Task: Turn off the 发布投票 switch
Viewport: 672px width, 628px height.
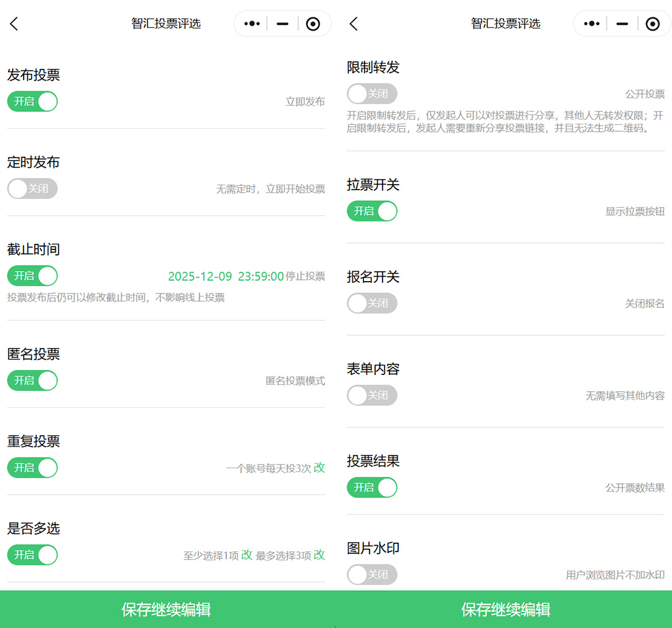Action: [x=32, y=101]
